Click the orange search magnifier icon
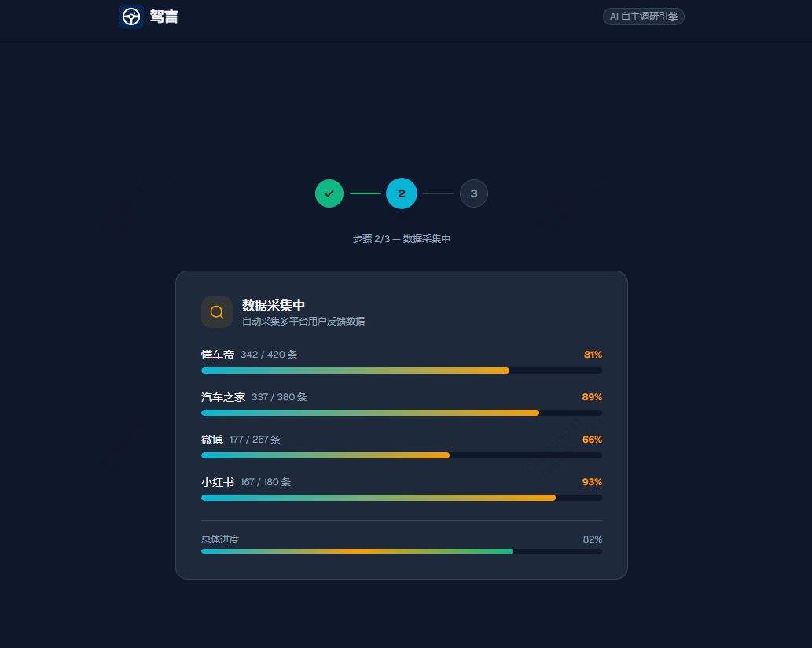The width and height of the screenshot is (812, 648). [x=217, y=312]
